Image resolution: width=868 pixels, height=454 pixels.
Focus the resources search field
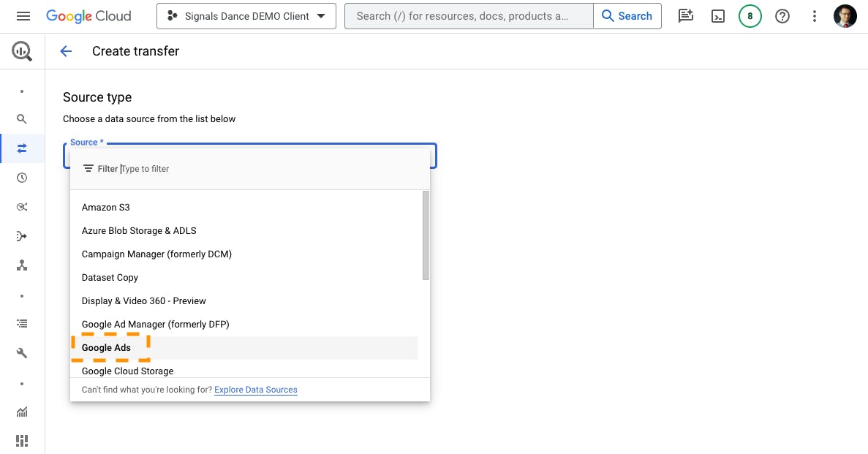[x=469, y=16]
